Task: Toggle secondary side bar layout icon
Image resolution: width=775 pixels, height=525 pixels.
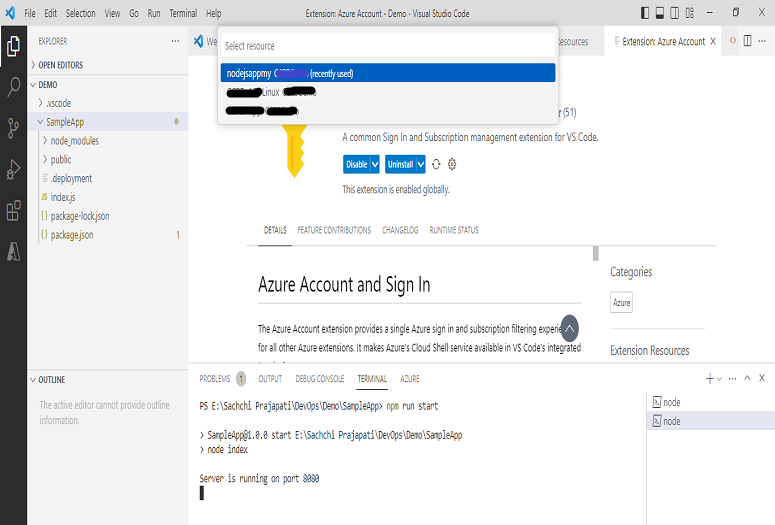Action: 674,13
